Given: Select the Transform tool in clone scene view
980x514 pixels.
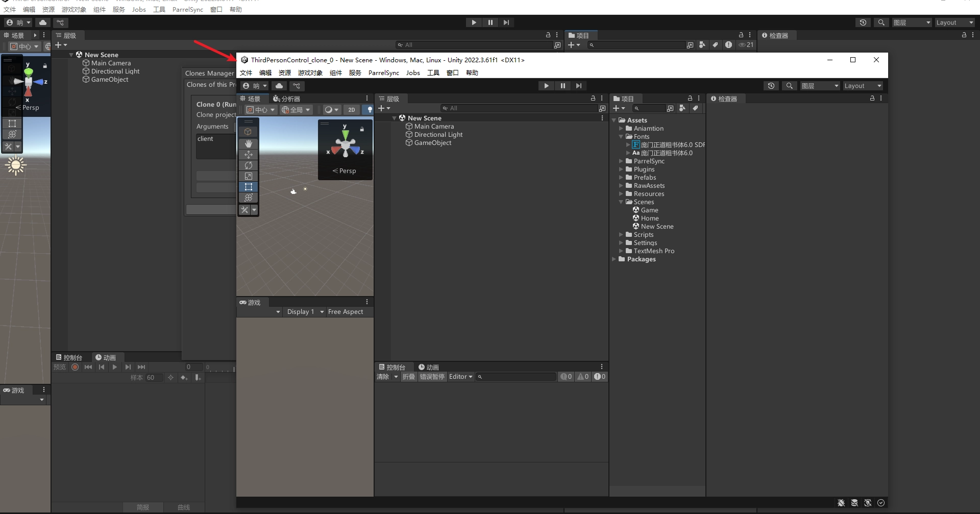Looking at the screenshot, I should (249, 198).
